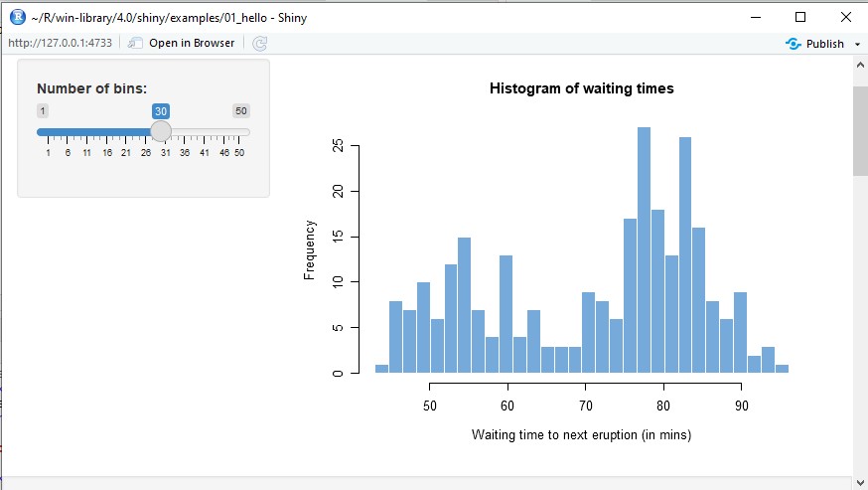Click the Publish button label

tap(824, 44)
